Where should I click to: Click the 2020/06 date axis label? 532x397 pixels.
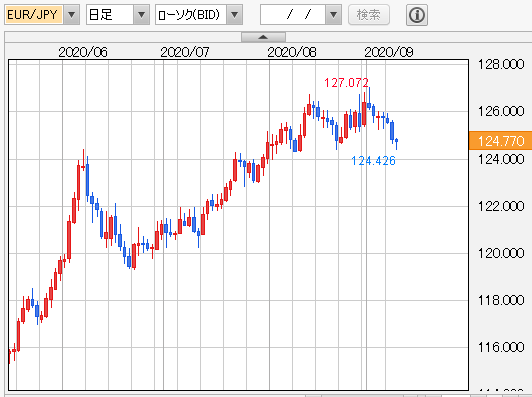[x=83, y=52]
